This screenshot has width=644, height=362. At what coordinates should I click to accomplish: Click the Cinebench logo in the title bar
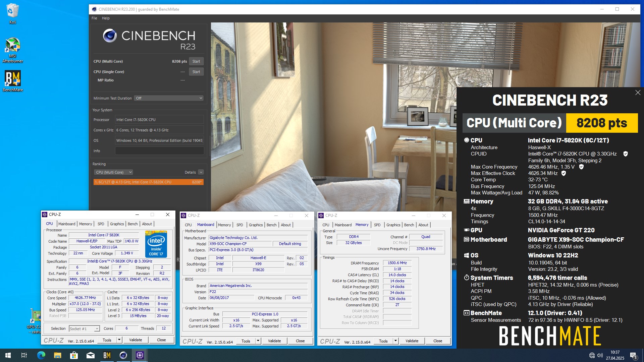(x=94, y=9)
